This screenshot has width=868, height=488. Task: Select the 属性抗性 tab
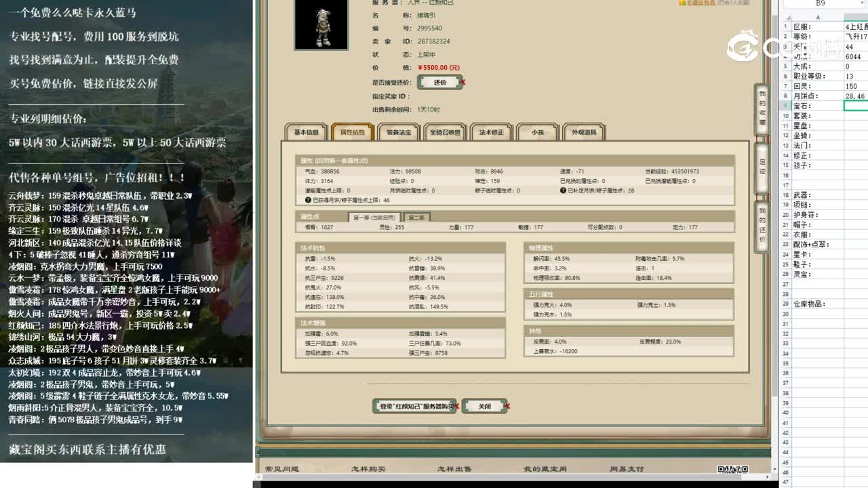[353, 132]
